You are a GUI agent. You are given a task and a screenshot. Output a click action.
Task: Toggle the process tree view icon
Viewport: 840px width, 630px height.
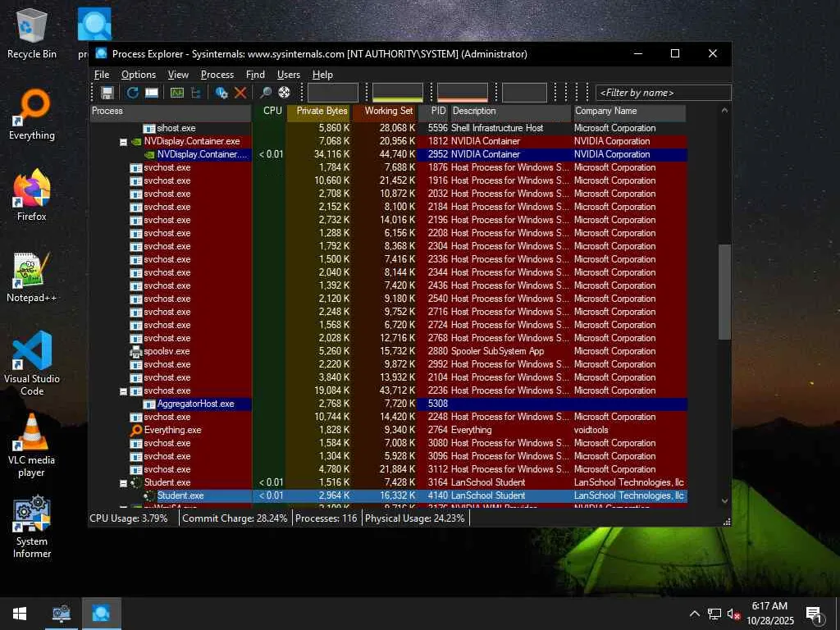(x=196, y=93)
